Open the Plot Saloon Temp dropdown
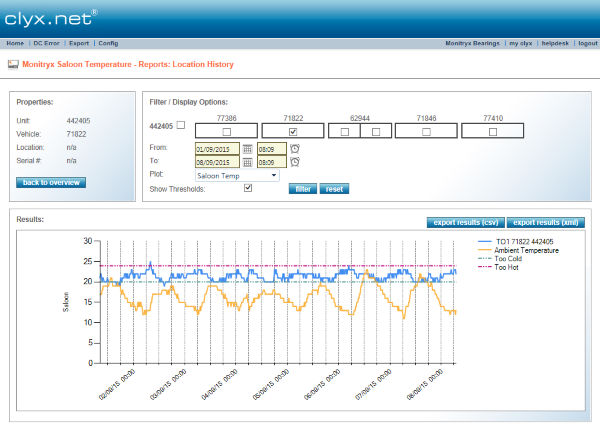The width and height of the screenshot is (600, 424). (x=237, y=176)
